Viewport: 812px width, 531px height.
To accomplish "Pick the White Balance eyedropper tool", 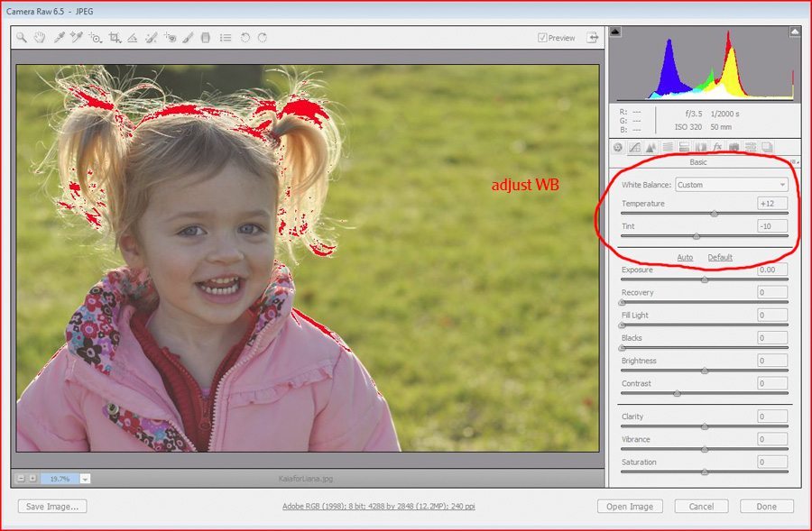I will pos(59,38).
